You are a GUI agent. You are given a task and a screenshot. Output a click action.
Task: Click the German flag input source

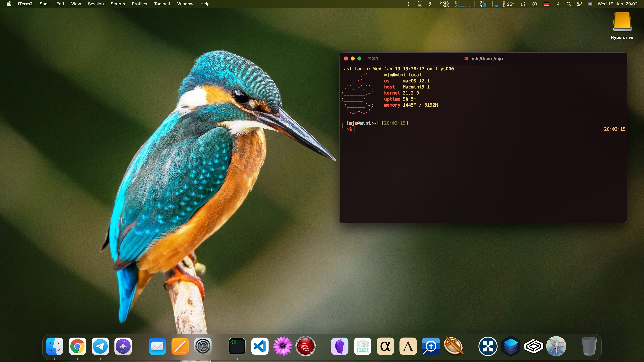pos(546,4)
